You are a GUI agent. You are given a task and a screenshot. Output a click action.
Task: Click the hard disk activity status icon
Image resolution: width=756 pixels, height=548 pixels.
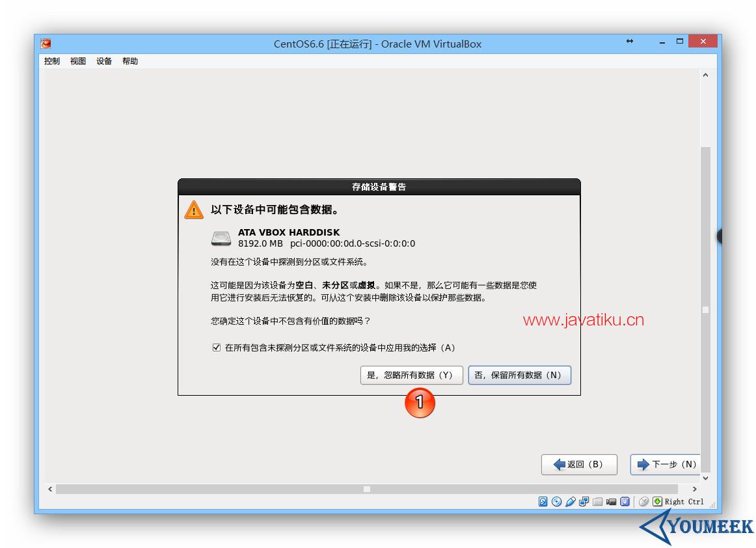(x=543, y=502)
